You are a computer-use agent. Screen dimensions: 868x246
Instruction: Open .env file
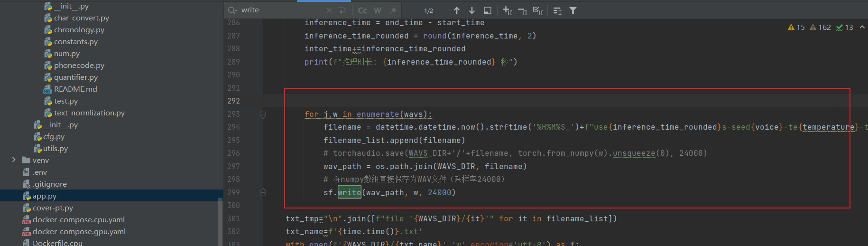(x=40, y=172)
